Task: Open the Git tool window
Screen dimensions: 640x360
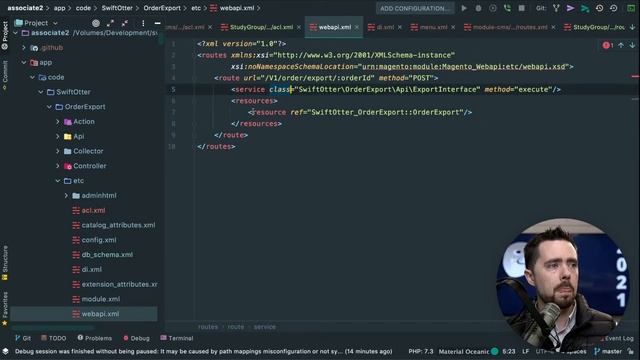Action: 23,338
